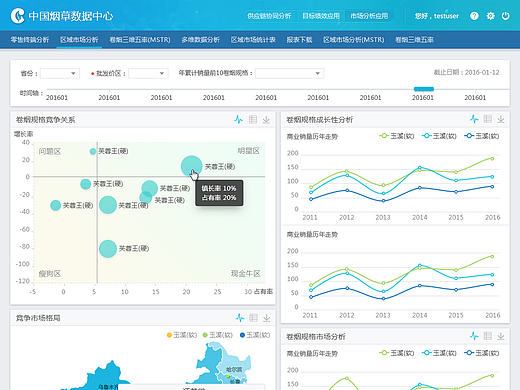Image resolution: width=520 pixels, height=390 pixels.
Task: Show table view in 卷烟规格竞争关系 panel
Action: (253, 119)
